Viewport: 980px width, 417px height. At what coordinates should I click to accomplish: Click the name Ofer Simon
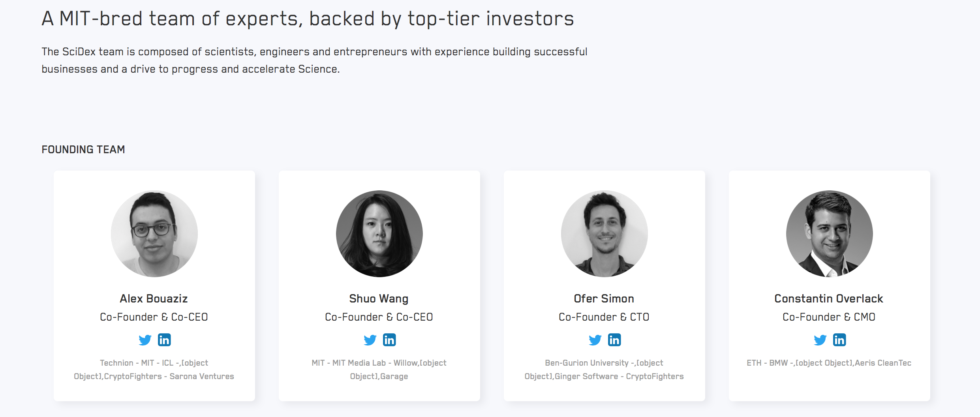(604, 299)
